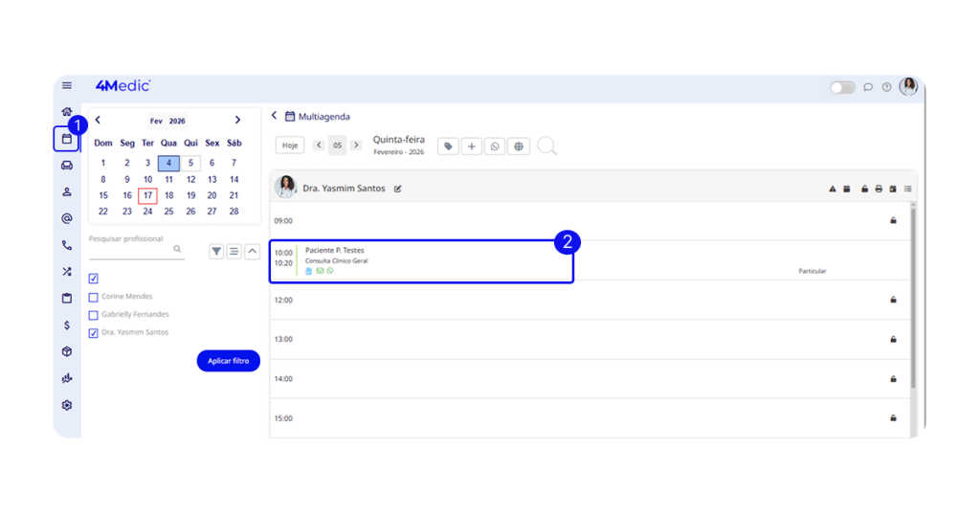
Task: Uncheck Dra. Yasmim Santos checkbox
Action: [x=94, y=333]
